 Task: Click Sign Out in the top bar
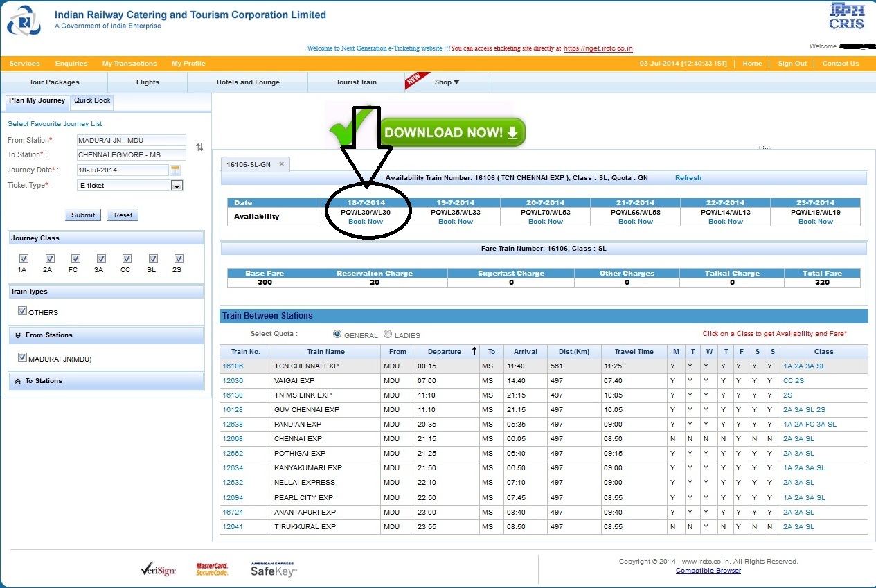pyautogui.click(x=792, y=64)
